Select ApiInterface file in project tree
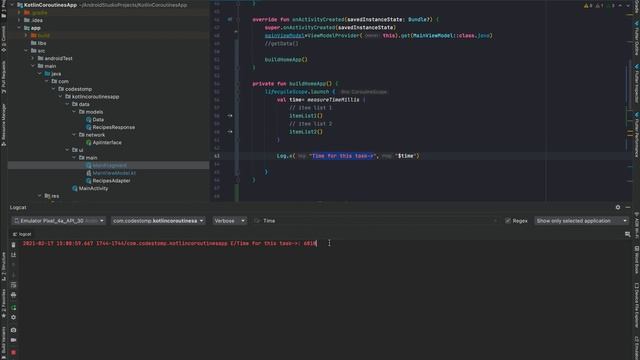Screen dimensions: 640x360 104,142
